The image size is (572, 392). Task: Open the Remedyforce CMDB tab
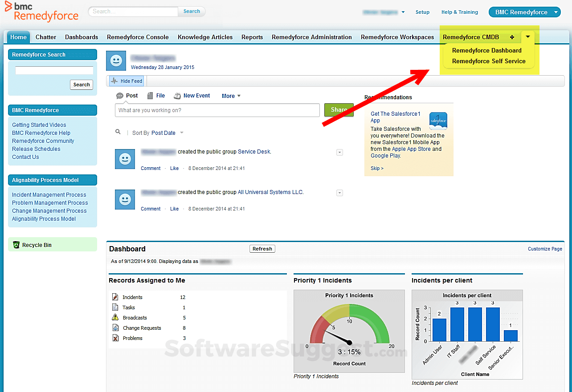pos(471,37)
